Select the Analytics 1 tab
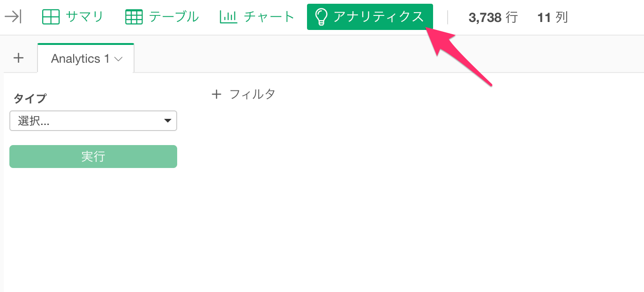The height and width of the screenshot is (292, 644). pos(86,58)
